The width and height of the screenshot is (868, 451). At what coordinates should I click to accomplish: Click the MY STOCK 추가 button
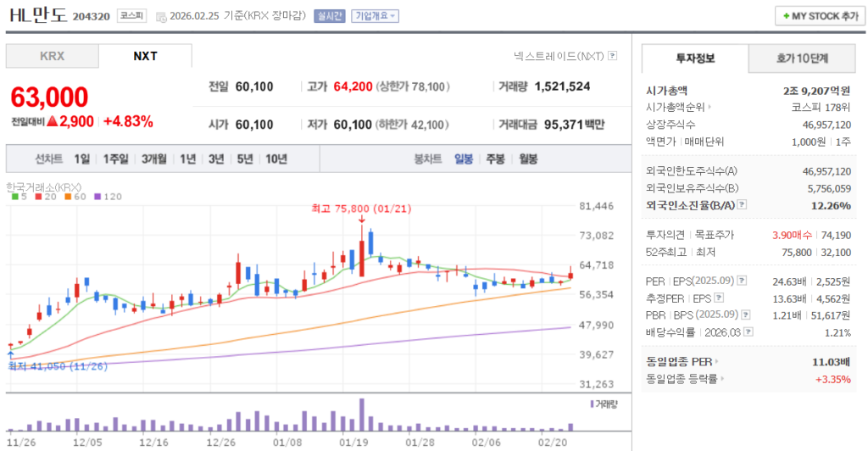point(819,16)
